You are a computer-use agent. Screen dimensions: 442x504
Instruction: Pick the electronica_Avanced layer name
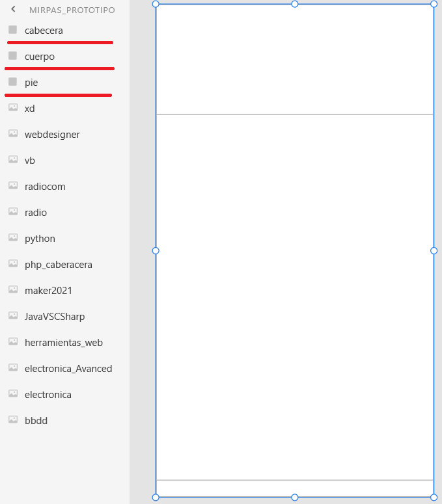click(68, 369)
